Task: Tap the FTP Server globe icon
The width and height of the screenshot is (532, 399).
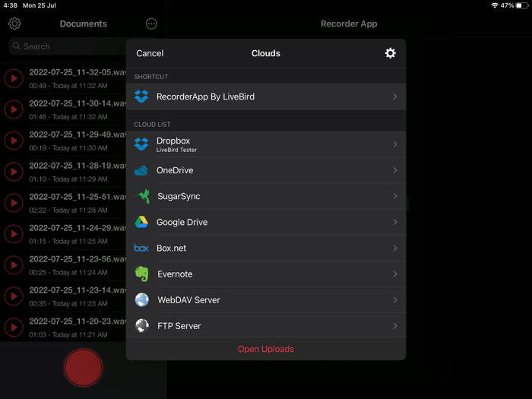Action: pos(142,326)
